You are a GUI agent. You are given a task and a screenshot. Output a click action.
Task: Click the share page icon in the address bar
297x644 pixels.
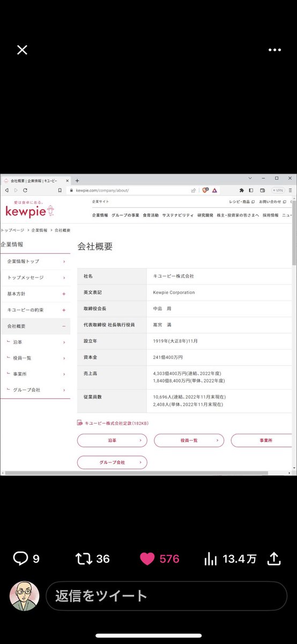[194, 190]
